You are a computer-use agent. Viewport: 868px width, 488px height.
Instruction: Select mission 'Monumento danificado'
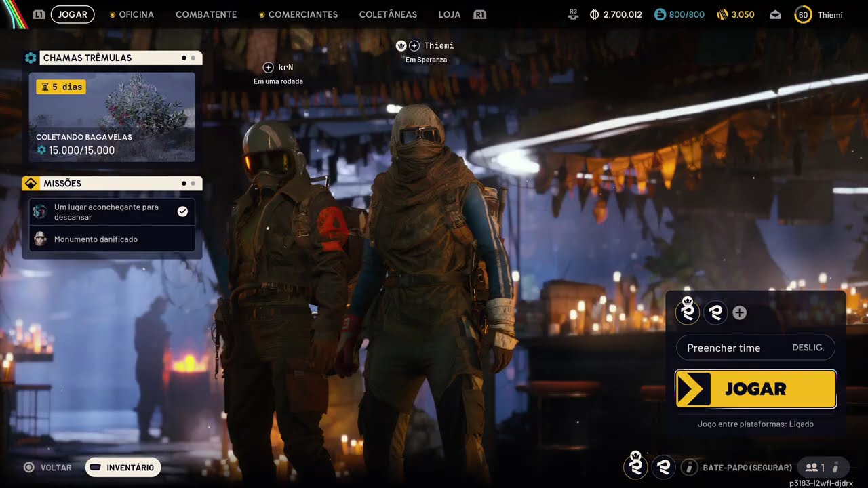click(x=112, y=239)
